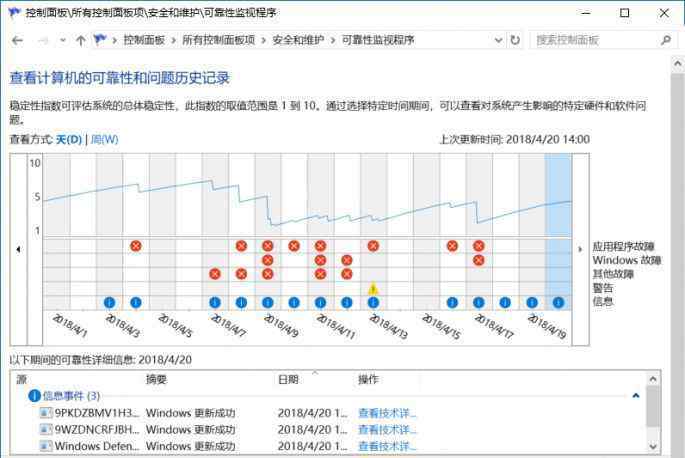Click the other failure (其他故障) icon on 2018/4/12
Viewport: 685px width, 458px height.
coord(347,274)
